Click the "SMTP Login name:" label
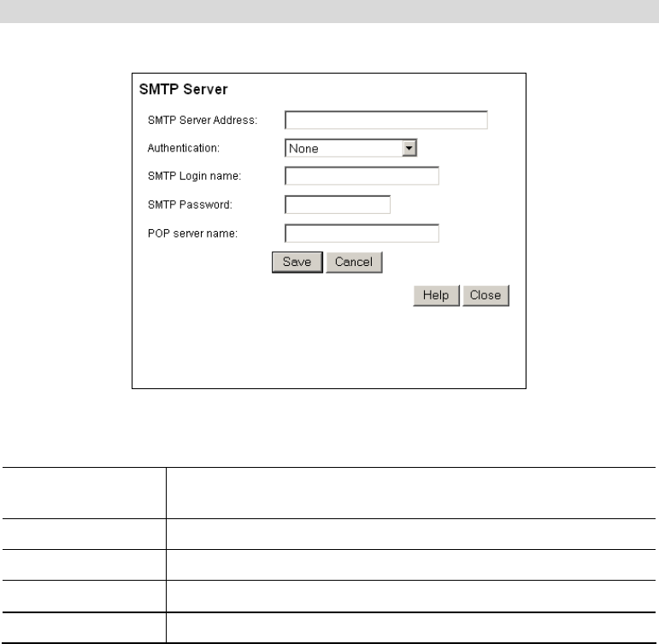Screen dimensions: 659x644 pos(194,176)
